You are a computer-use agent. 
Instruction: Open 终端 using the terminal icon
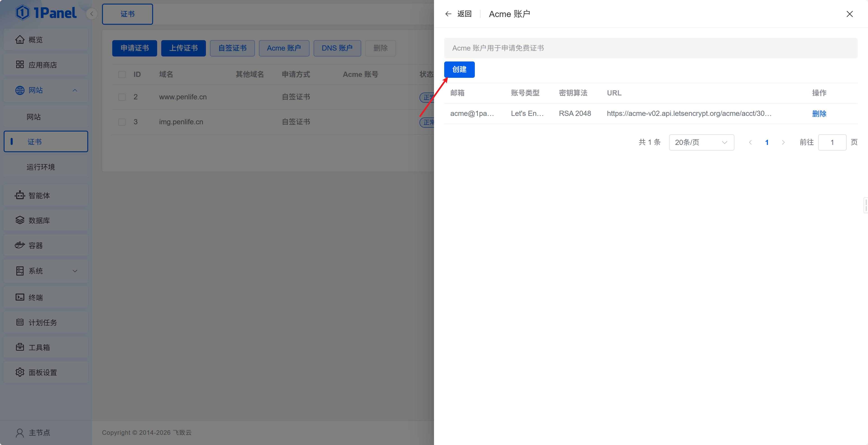20,297
